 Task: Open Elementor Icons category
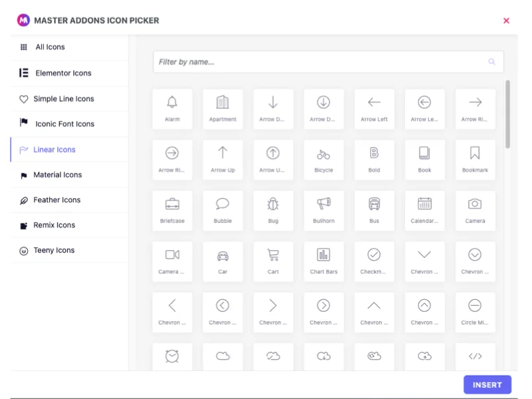click(x=70, y=73)
